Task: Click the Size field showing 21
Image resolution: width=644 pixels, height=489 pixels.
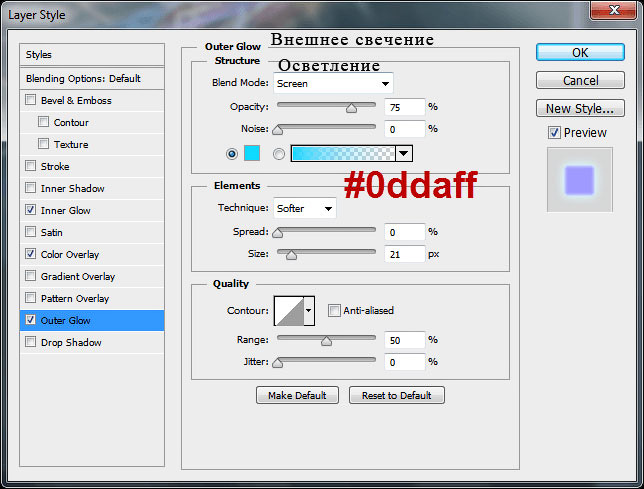Action: point(405,255)
